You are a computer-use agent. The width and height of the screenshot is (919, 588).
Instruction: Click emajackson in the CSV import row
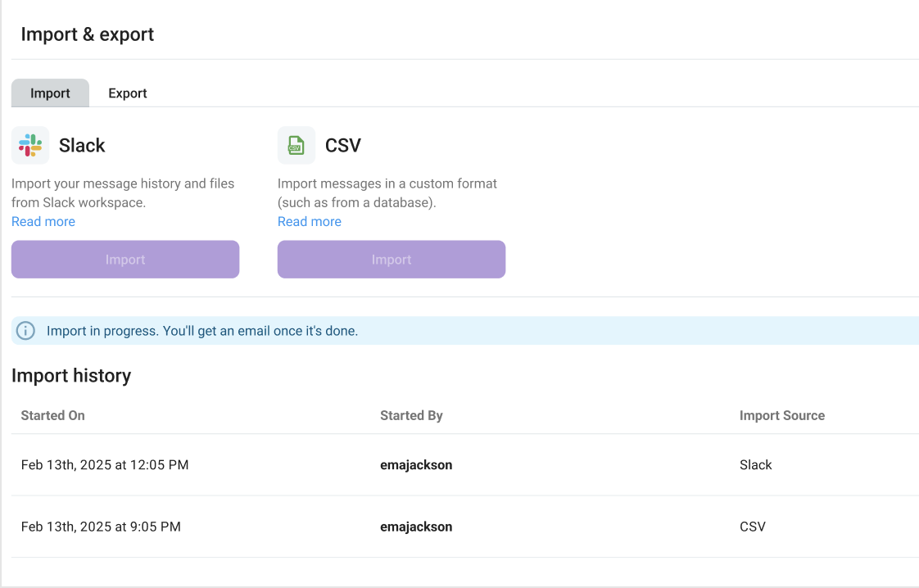tap(416, 527)
